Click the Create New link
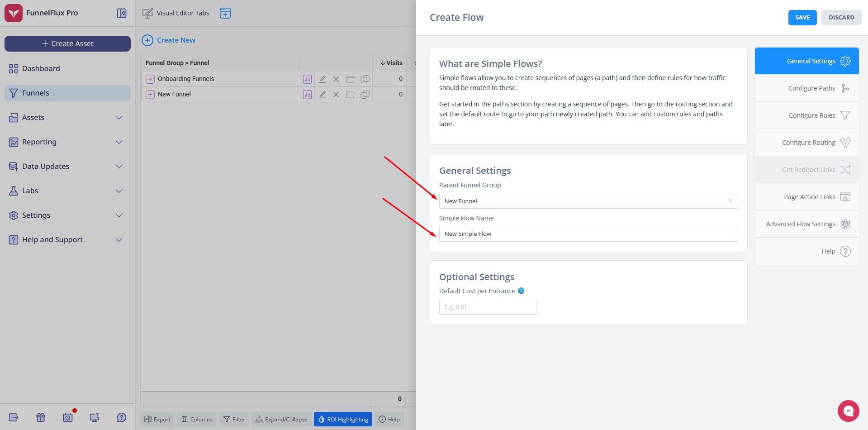868x430 pixels. [x=176, y=40]
